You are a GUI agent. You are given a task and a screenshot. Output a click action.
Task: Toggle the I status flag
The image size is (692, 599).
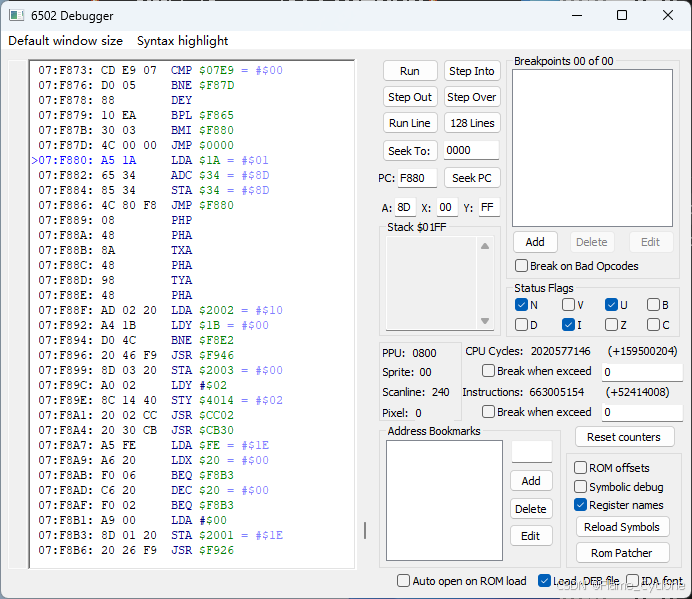(x=572, y=325)
